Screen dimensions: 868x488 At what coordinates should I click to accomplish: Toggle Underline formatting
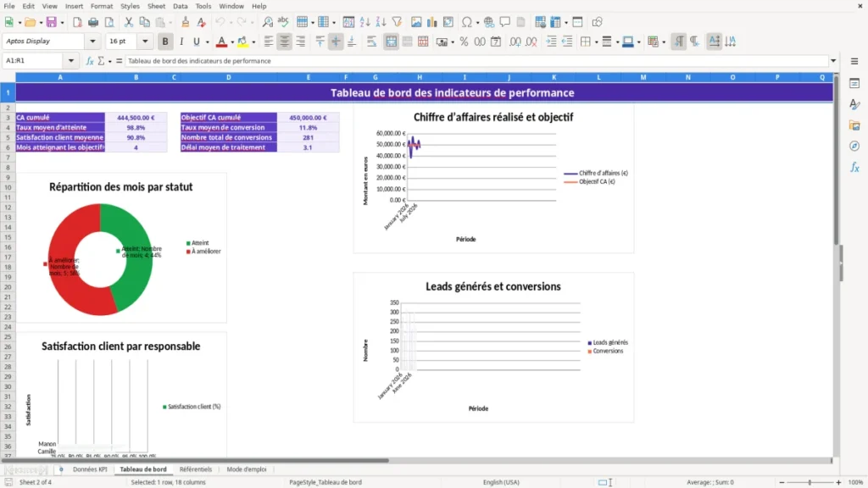(x=196, y=42)
